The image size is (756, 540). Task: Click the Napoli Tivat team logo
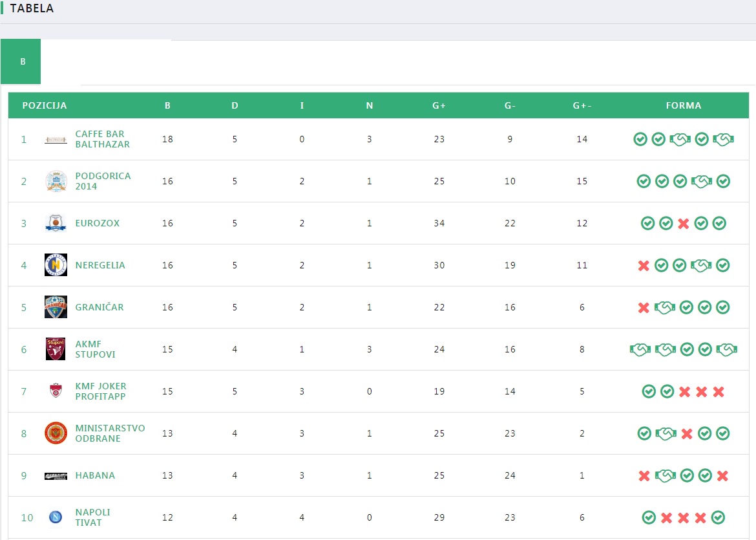(x=56, y=517)
